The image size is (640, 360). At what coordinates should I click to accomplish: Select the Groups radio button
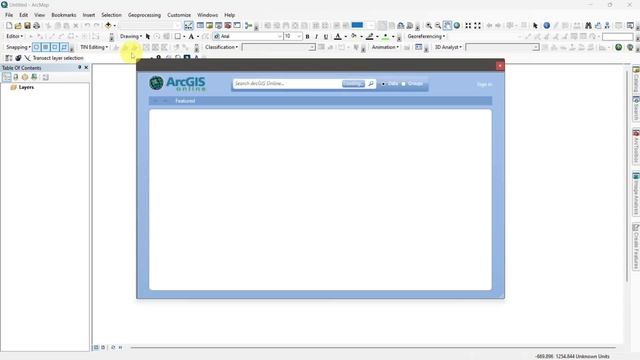pyautogui.click(x=404, y=84)
